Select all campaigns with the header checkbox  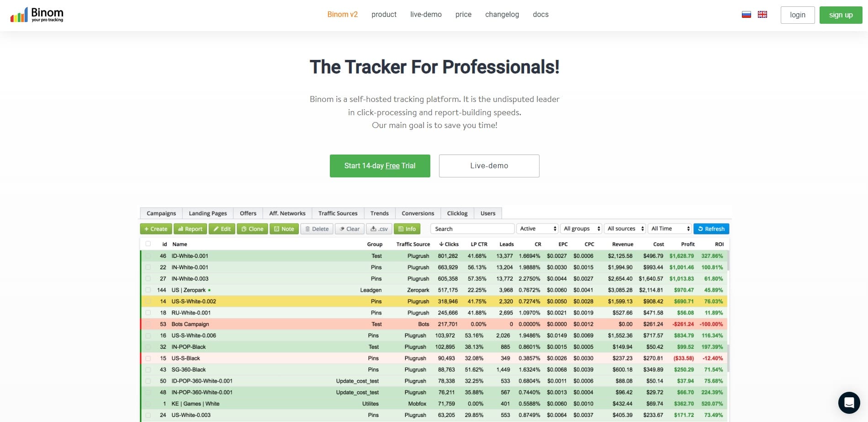point(148,244)
